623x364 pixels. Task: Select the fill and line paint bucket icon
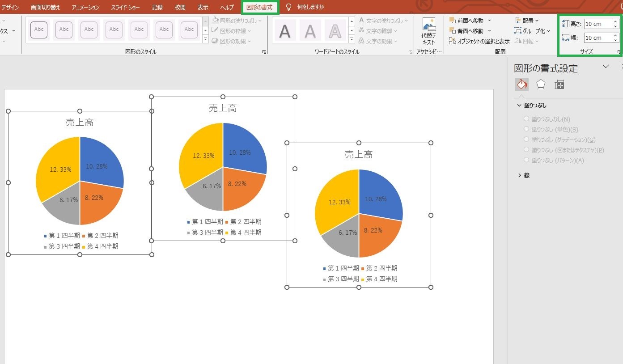(x=522, y=84)
